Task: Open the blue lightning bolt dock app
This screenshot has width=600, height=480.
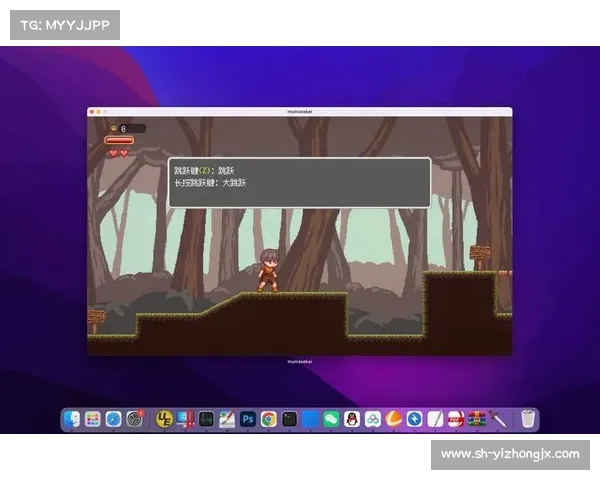Action: tap(415, 419)
